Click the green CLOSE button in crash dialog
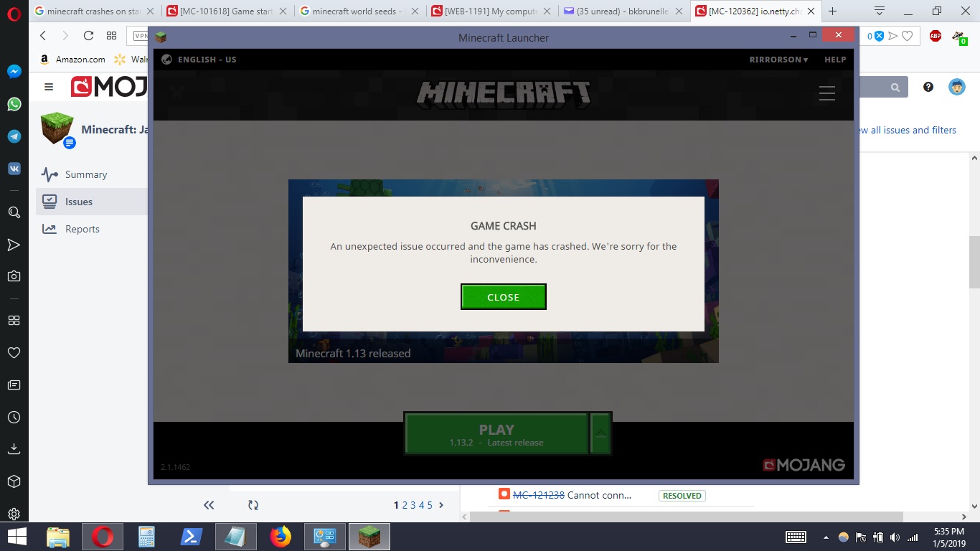The image size is (980, 551). click(503, 297)
